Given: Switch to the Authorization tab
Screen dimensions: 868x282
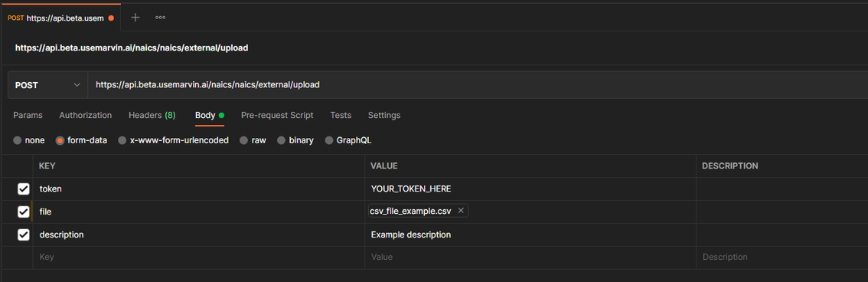Looking at the screenshot, I should [x=85, y=115].
